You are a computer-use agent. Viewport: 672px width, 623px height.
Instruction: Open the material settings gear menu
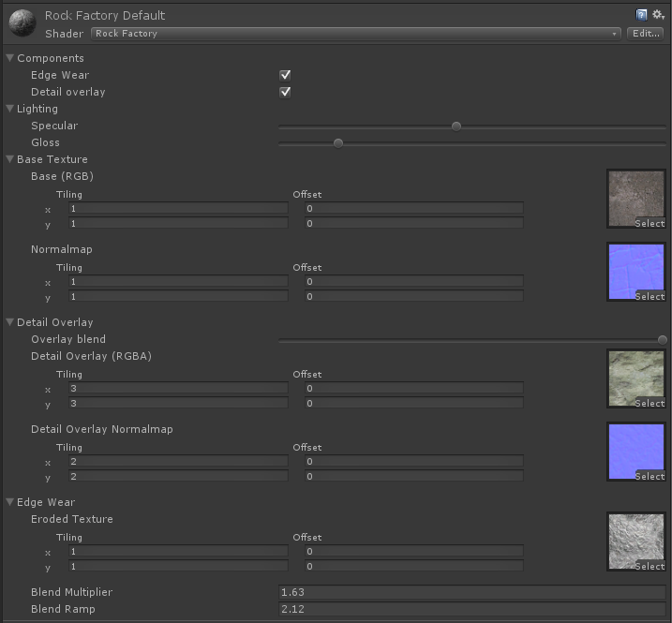(657, 15)
